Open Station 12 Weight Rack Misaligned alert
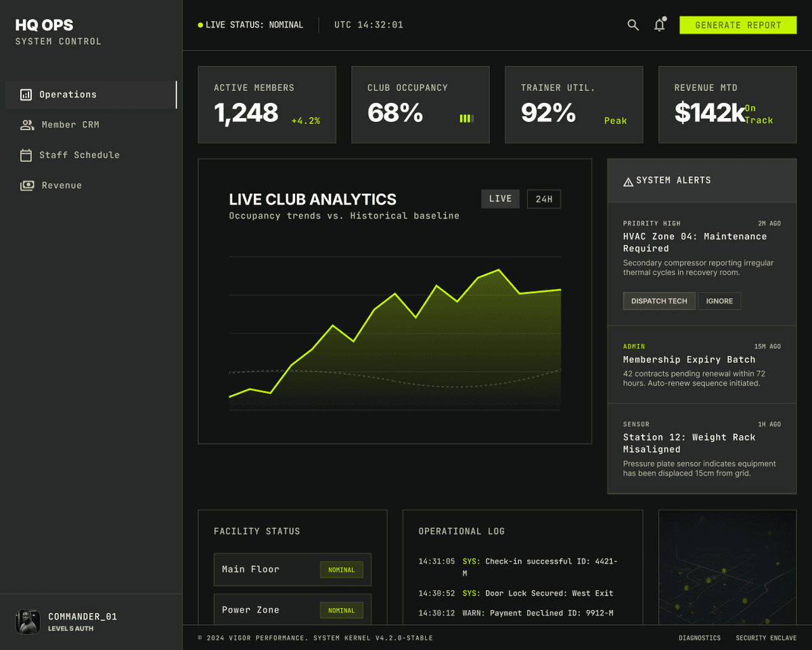 click(x=702, y=449)
